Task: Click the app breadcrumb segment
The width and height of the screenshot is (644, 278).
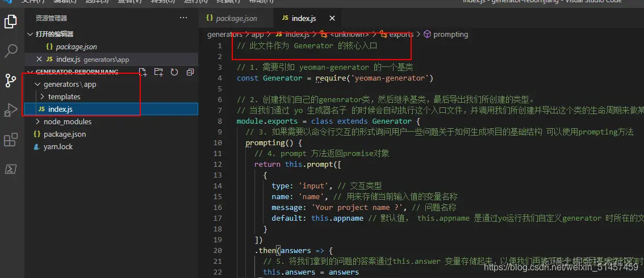Action: coord(257,35)
